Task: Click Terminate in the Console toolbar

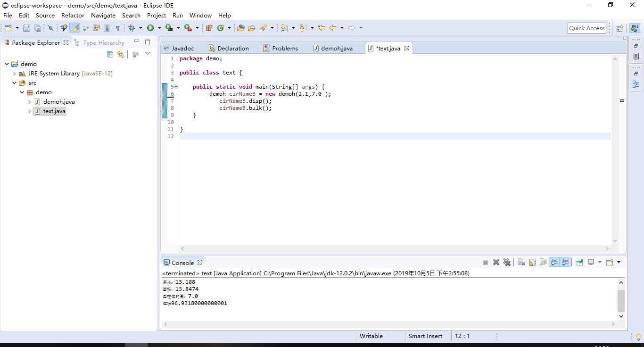Action: [x=485, y=262]
